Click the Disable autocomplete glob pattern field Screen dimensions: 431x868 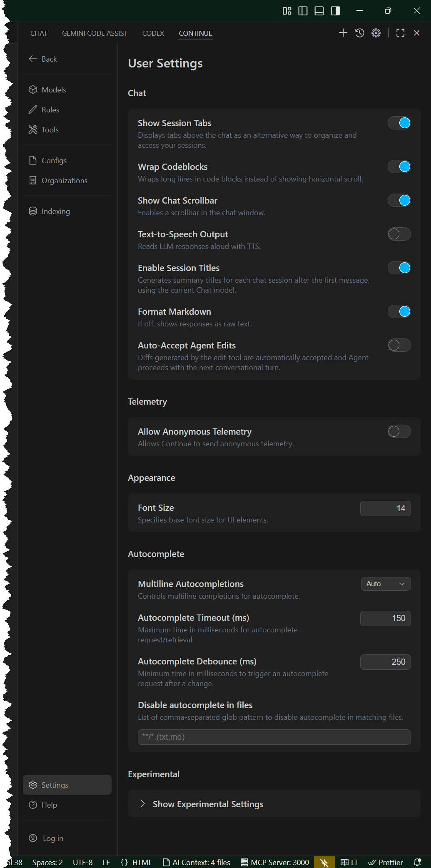(x=274, y=737)
